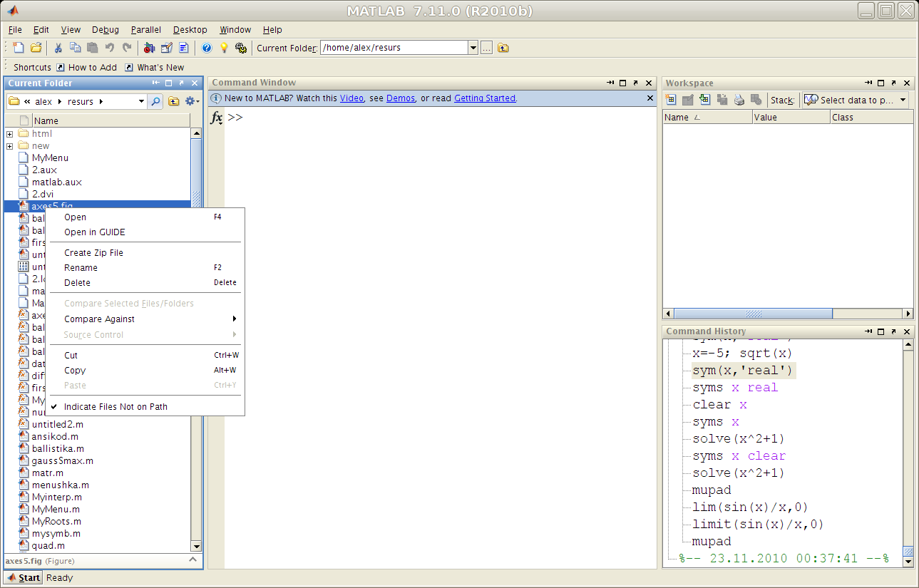The height and width of the screenshot is (588, 919).
Task: Expand the details panel chevron for axes5.fig
Action: click(192, 560)
